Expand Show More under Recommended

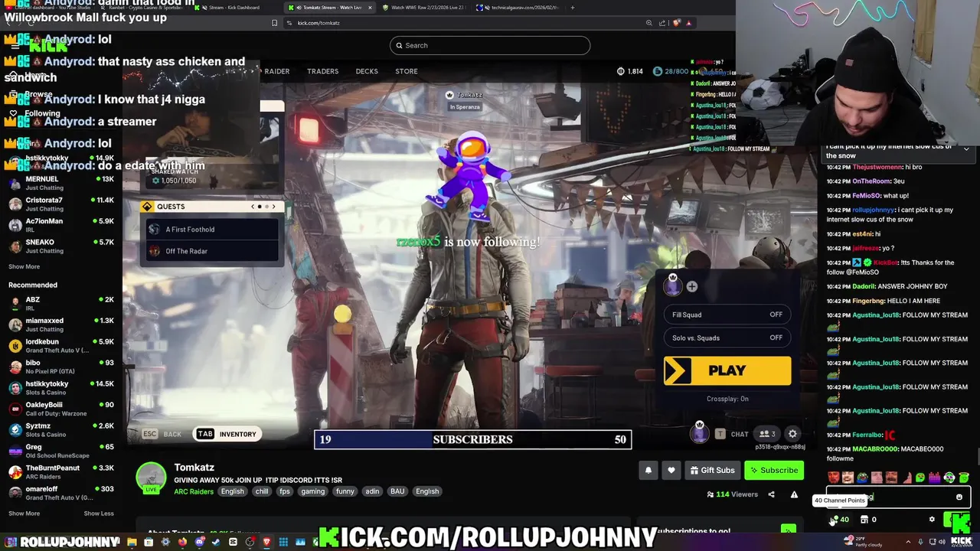24,514
